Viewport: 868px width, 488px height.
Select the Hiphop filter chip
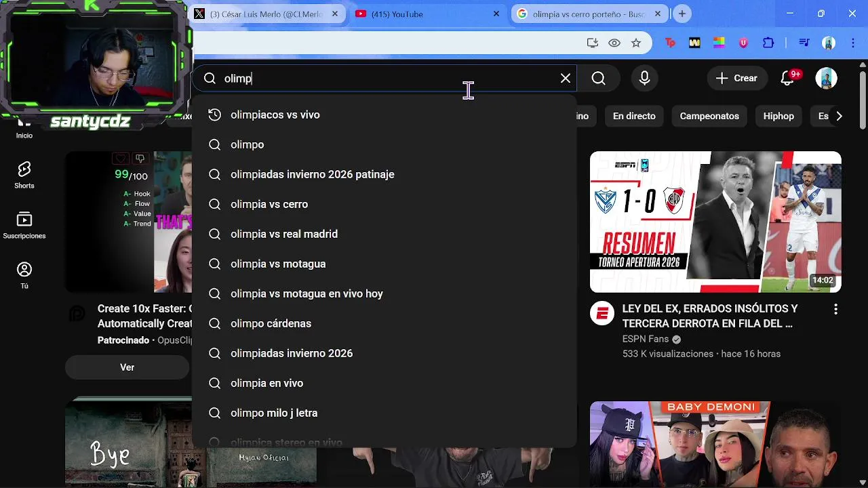(778, 116)
